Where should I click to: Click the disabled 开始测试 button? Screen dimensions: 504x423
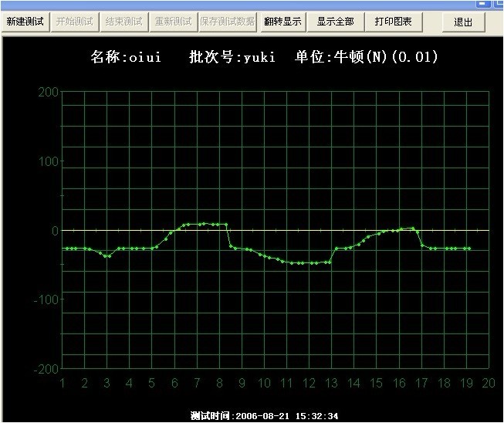point(75,22)
